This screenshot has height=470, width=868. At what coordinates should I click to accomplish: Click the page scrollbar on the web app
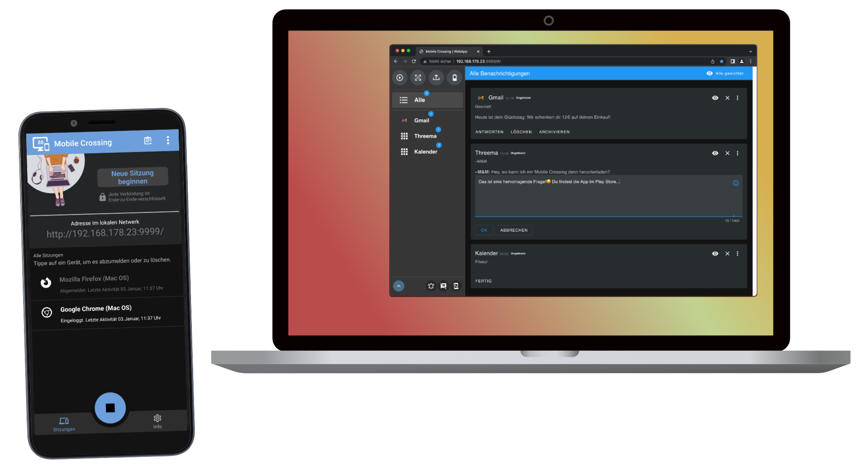pyautogui.click(x=755, y=181)
